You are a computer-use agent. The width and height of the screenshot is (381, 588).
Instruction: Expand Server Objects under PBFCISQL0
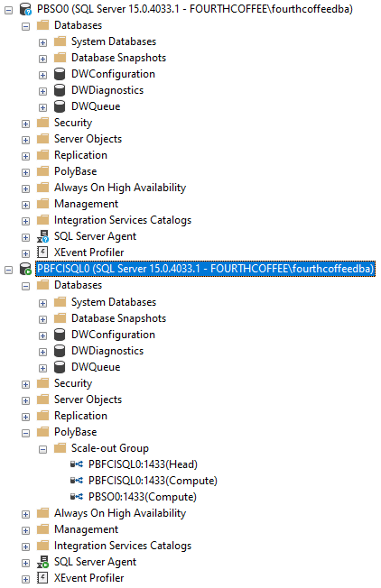pos(25,400)
